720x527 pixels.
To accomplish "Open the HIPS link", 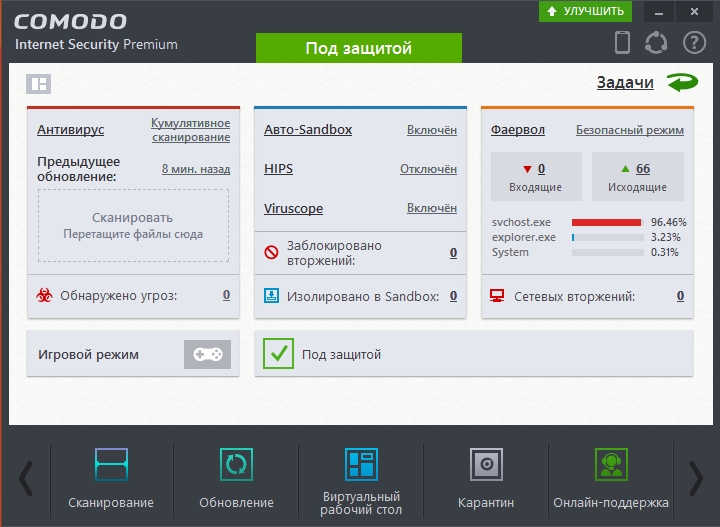I will tap(278, 169).
